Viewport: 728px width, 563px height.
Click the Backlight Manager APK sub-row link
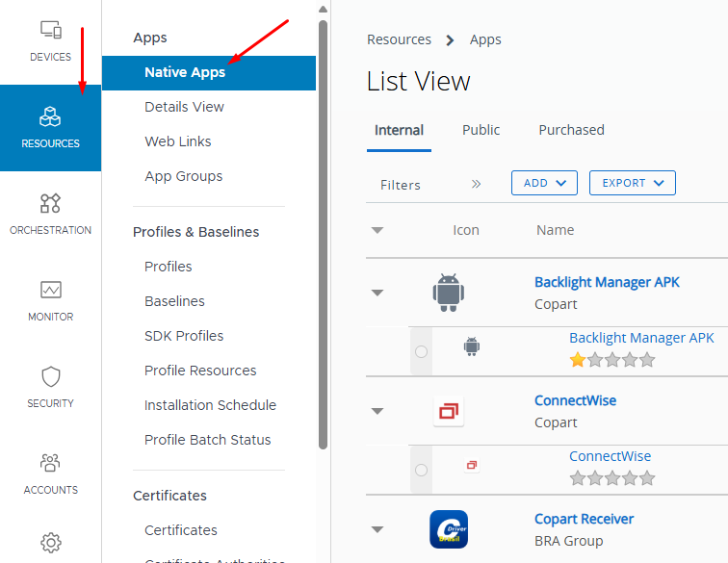(641, 338)
